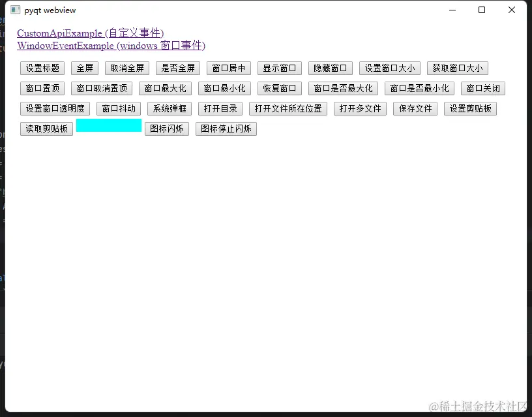This screenshot has width=532, height=417.
Task: Exit fullscreen using 取消全屏
Action: tap(128, 68)
